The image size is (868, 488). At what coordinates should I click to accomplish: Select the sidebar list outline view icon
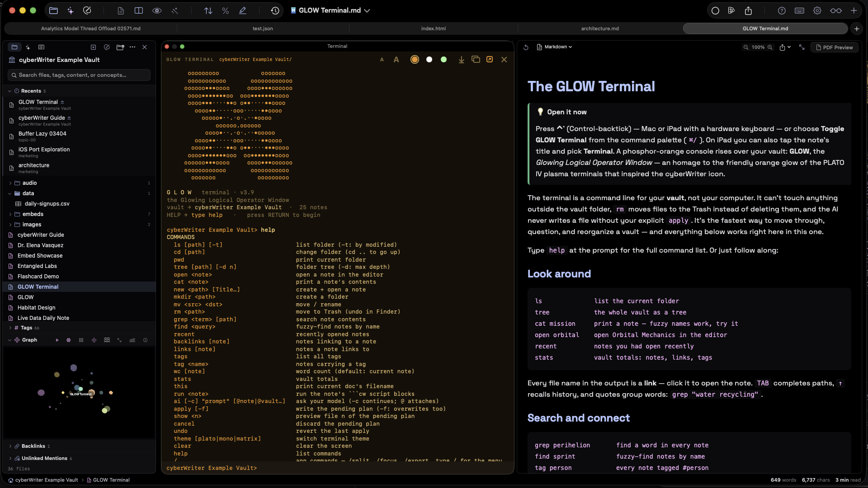point(42,47)
